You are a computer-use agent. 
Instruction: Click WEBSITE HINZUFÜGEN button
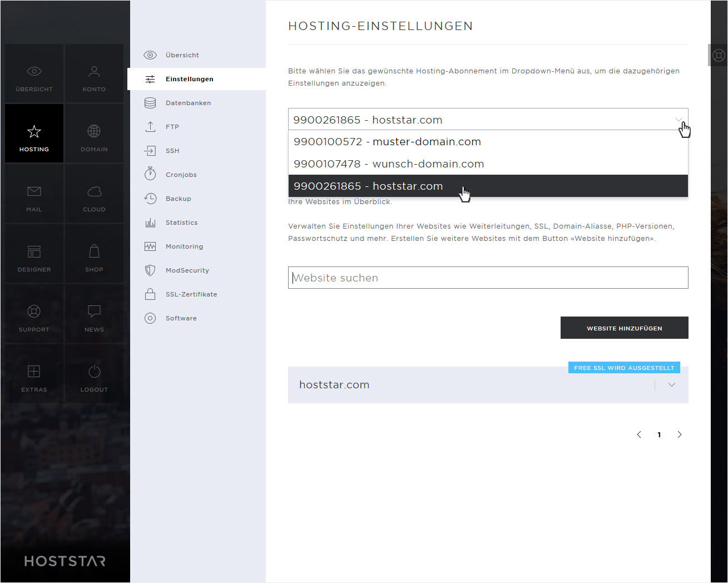click(x=625, y=328)
